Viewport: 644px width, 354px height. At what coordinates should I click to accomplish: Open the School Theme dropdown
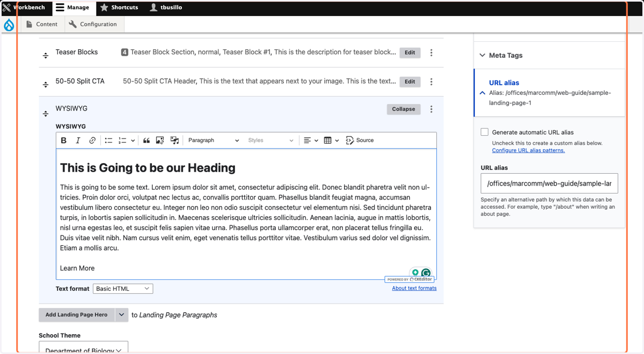(83, 347)
